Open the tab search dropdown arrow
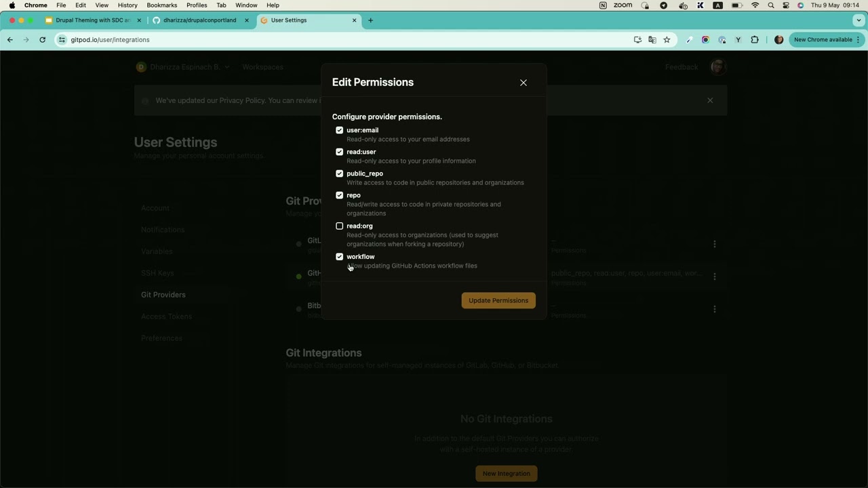868x488 pixels. (x=859, y=20)
